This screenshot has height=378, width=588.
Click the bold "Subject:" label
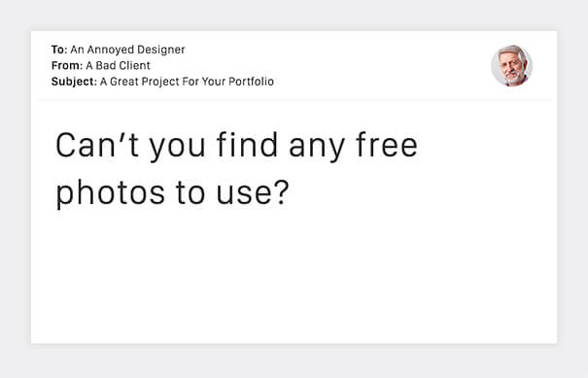pyautogui.click(x=74, y=82)
